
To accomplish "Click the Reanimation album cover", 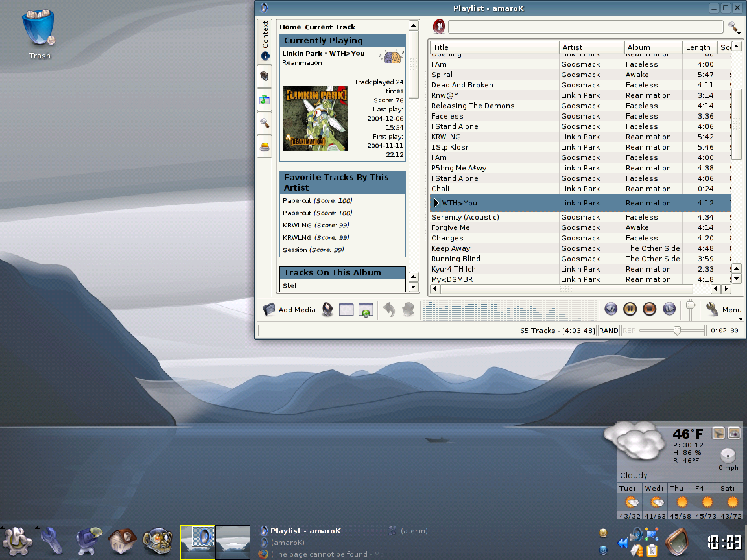I will pyautogui.click(x=316, y=119).
